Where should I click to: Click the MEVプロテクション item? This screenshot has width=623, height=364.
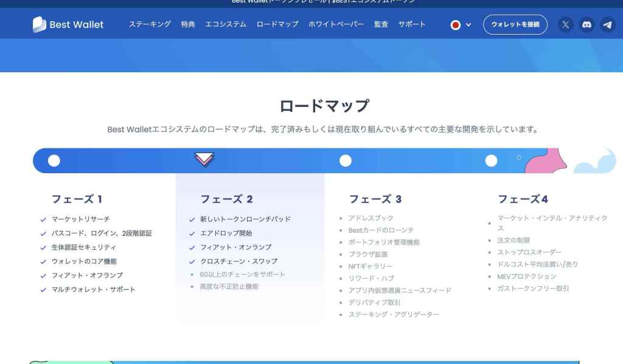click(527, 276)
